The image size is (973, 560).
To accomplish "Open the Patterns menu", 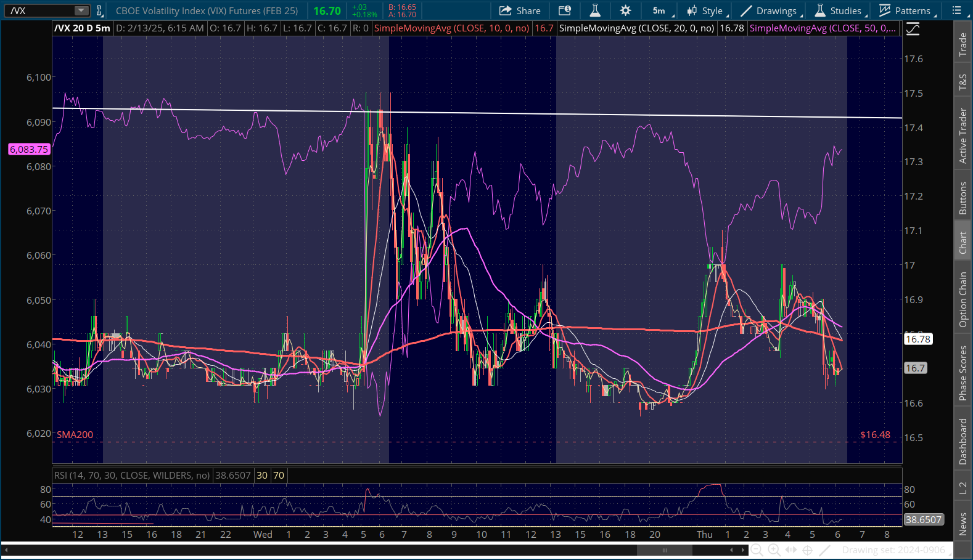I will tap(906, 10).
